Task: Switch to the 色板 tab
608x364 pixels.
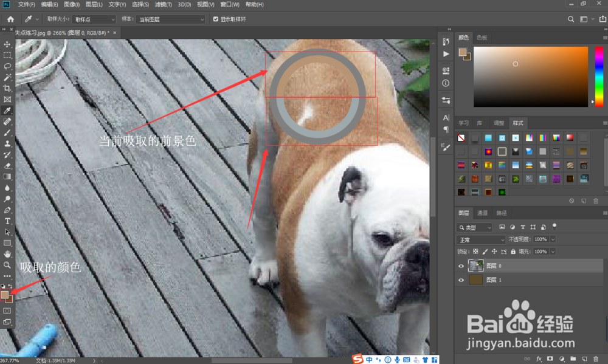Action: 482,38
